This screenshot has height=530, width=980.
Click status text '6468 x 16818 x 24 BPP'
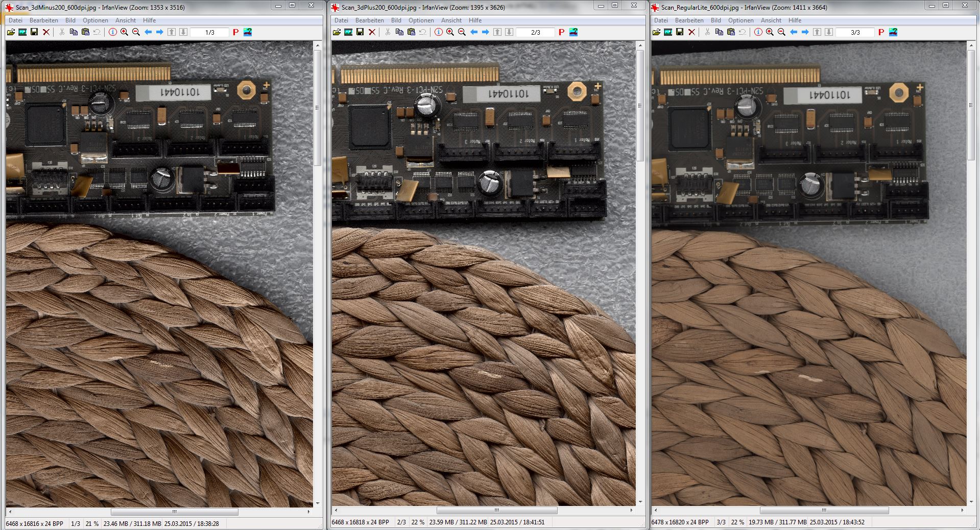coord(361,522)
